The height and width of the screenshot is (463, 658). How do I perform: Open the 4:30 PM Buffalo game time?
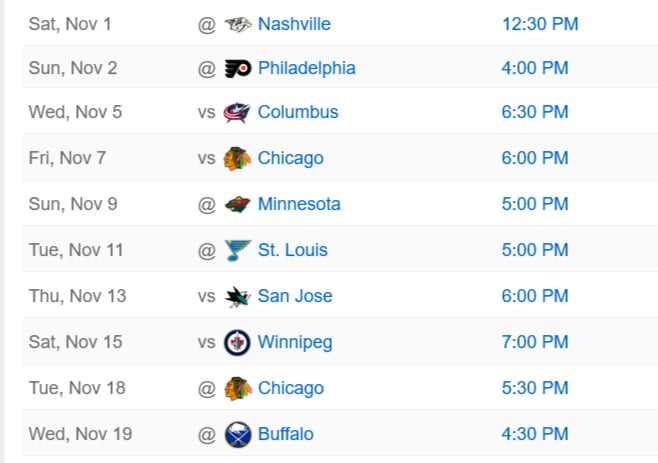click(x=535, y=434)
